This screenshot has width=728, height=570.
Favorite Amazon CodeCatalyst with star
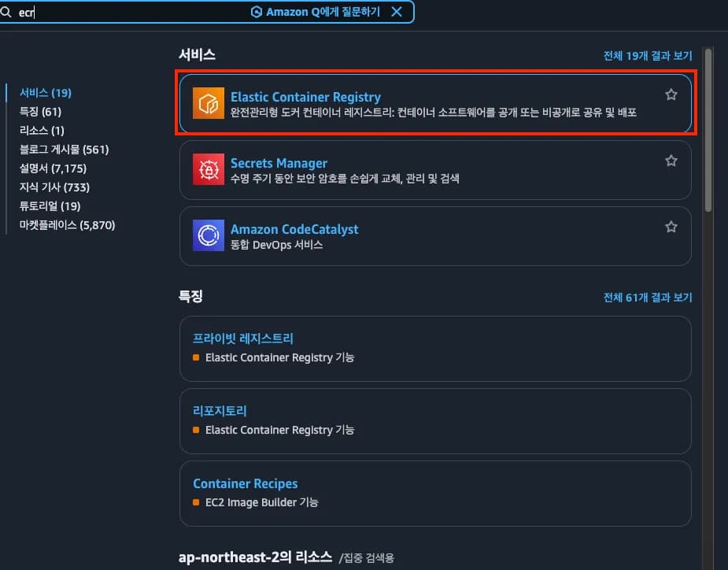click(671, 227)
